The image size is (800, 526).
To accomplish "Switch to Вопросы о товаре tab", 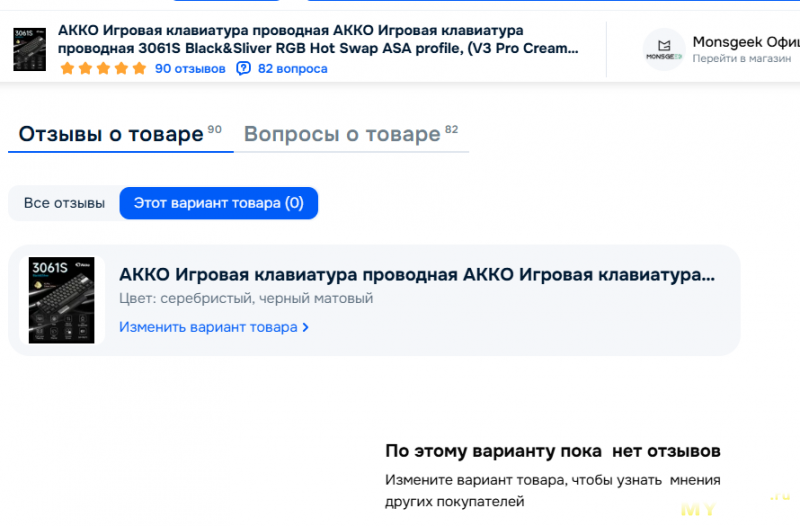I will click(351, 134).
